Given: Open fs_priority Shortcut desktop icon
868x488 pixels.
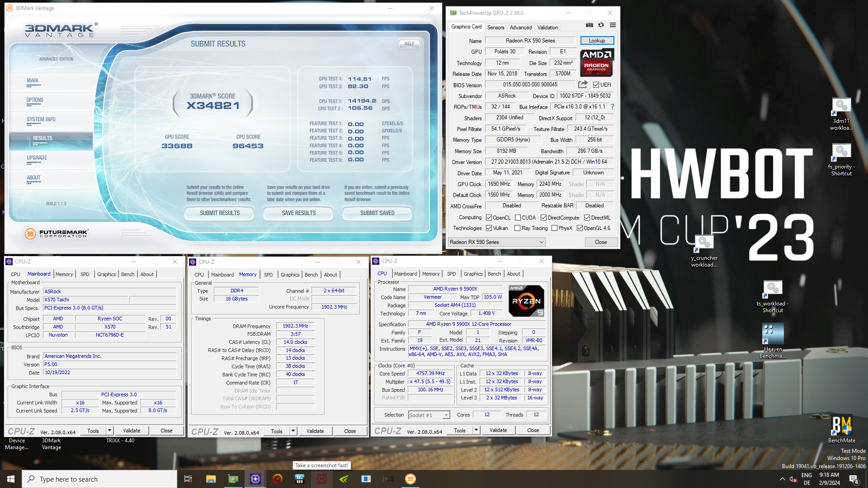Looking at the screenshot, I should coord(841,160).
